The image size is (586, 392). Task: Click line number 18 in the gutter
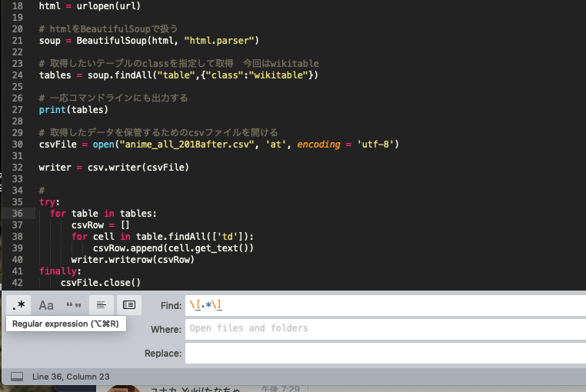[x=18, y=5]
